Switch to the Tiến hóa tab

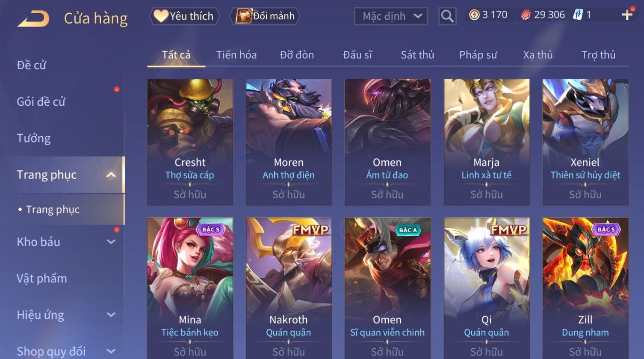[x=236, y=55]
